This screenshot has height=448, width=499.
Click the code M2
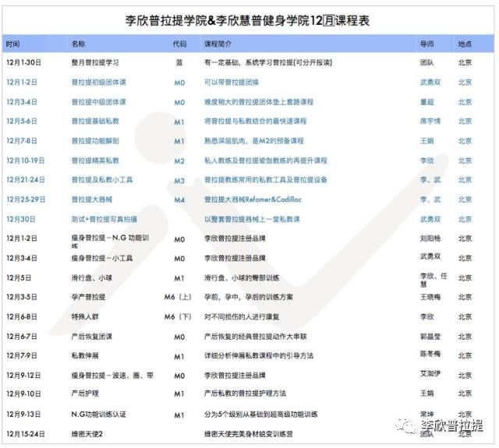pyautogui.click(x=179, y=161)
